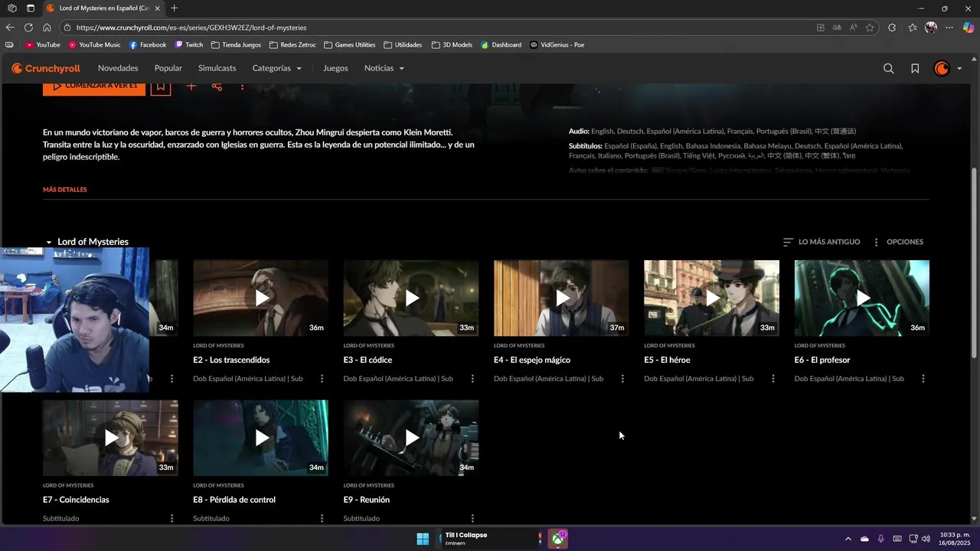Image resolution: width=980 pixels, height=551 pixels.
Task: Open browser extensions icon
Action: (x=892, y=28)
